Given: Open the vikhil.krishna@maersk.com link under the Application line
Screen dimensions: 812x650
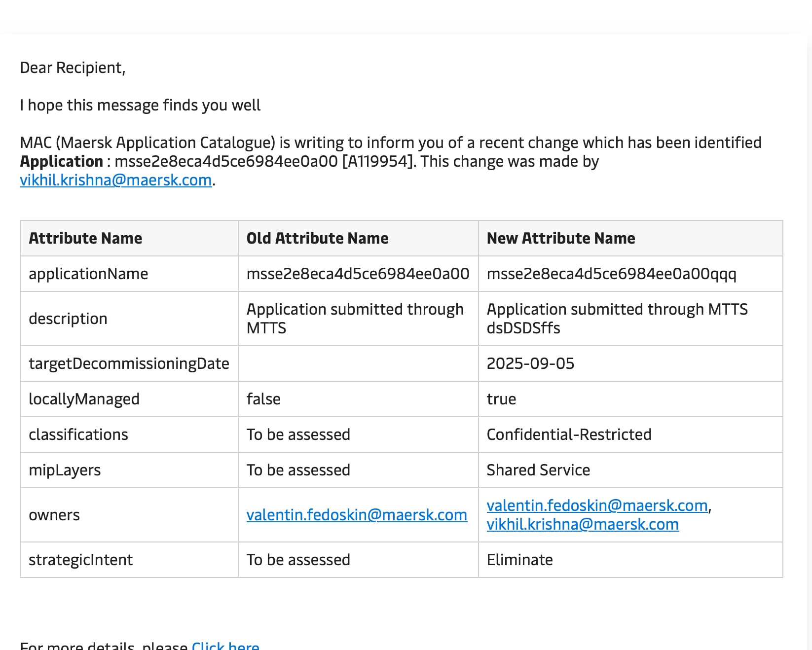Looking at the screenshot, I should point(116,180).
